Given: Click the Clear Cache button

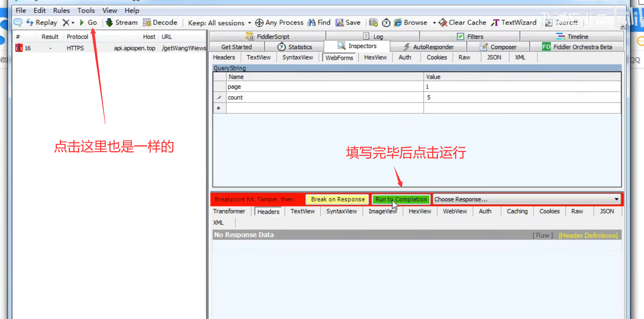Looking at the screenshot, I should [462, 22].
